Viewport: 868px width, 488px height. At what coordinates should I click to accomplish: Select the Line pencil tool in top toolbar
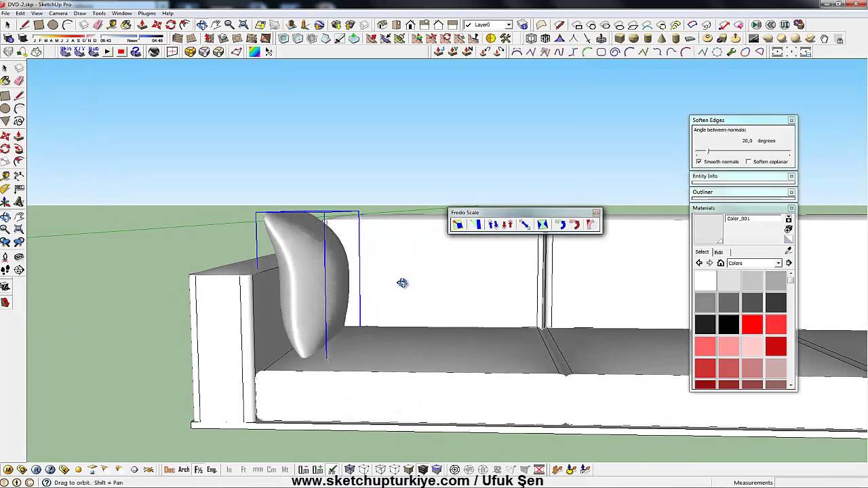coord(24,25)
